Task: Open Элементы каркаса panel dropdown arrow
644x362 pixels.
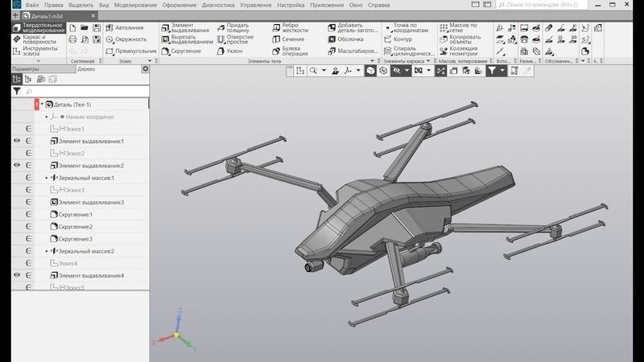Action: [428, 61]
